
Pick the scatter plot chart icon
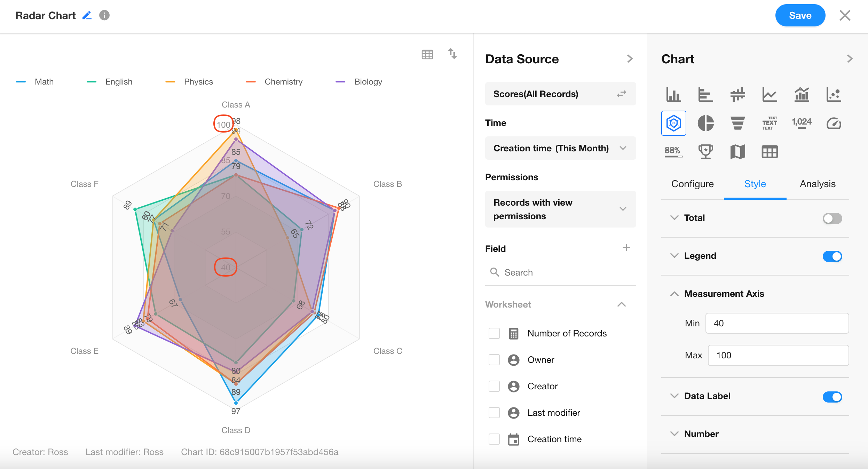point(834,95)
